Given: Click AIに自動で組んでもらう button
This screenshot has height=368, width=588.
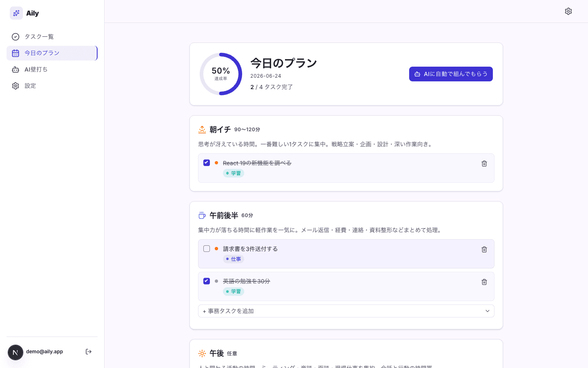Looking at the screenshot, I should pos(451,74).
